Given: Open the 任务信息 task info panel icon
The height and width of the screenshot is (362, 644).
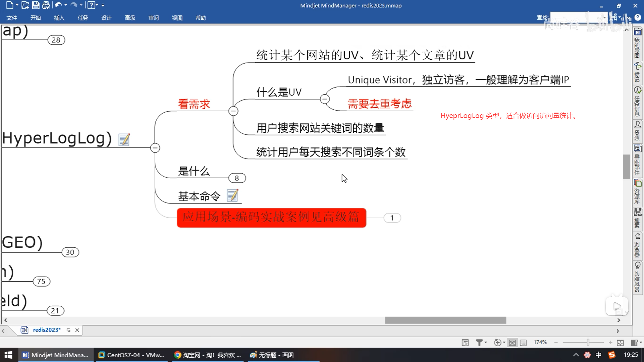Looking at the screenshot, I should [637, 90].
